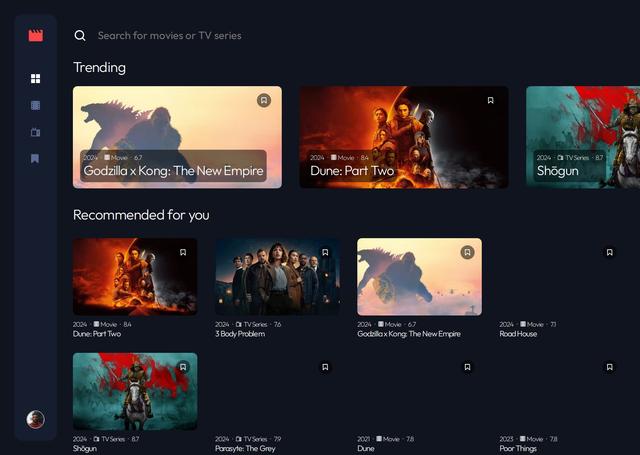Type in the movies or TV series search field

250,36
